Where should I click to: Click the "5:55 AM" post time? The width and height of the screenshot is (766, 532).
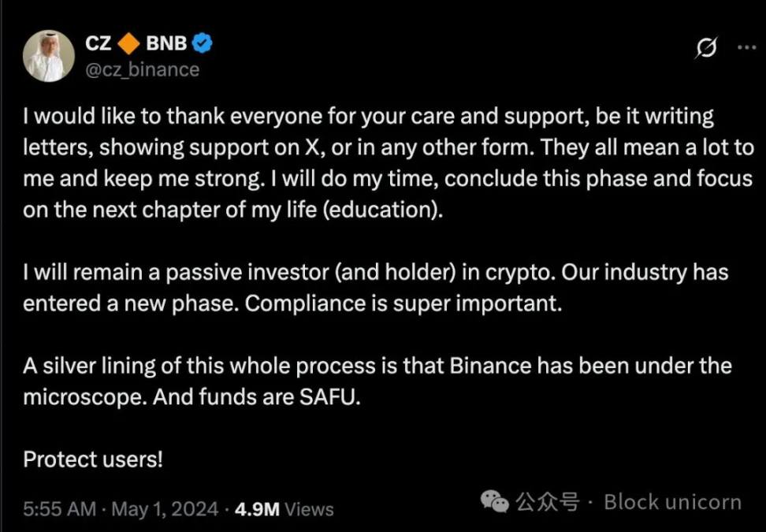[x=59, y=509]
